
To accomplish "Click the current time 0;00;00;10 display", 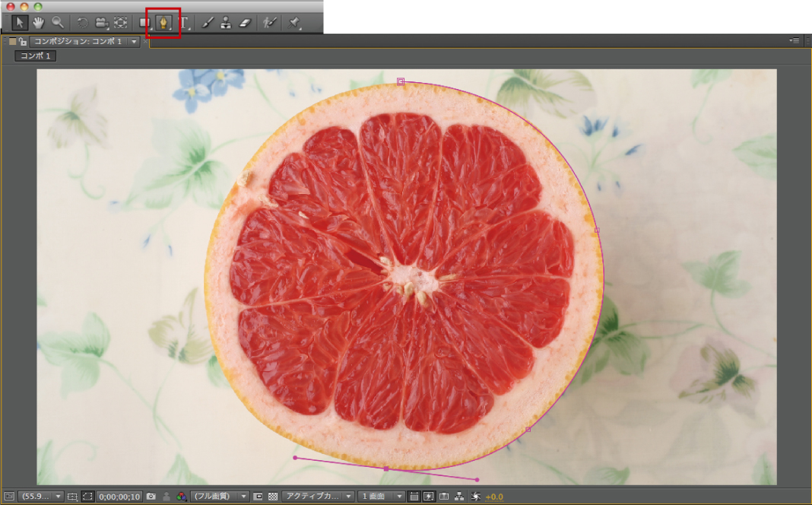I will pyautogui.click(x=119, y=497).
